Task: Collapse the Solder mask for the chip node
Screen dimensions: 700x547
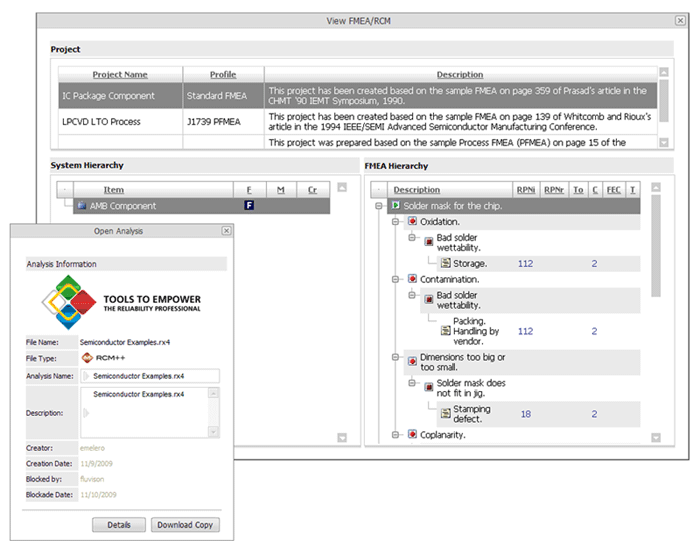Action: pos(379,206)
